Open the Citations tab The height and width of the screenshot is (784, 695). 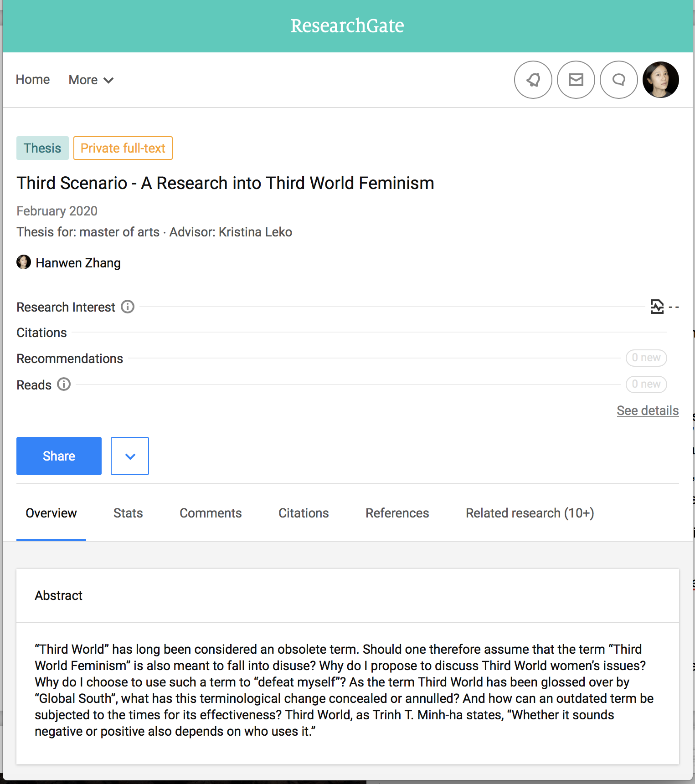(304, 513)
